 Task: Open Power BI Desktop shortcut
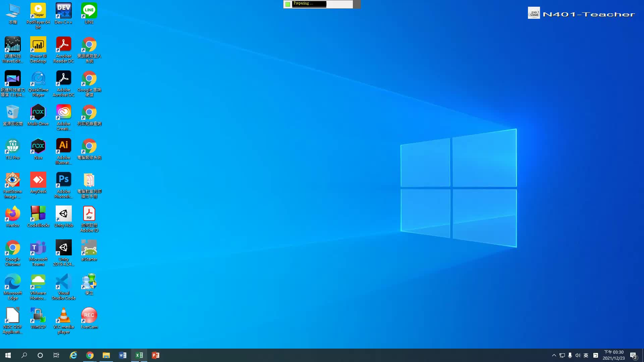click(x=38, y=50)
